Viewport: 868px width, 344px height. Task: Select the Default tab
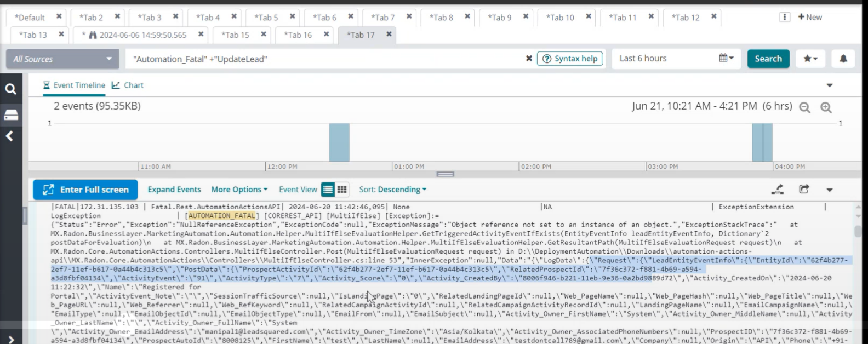click(x=30, y=18)
